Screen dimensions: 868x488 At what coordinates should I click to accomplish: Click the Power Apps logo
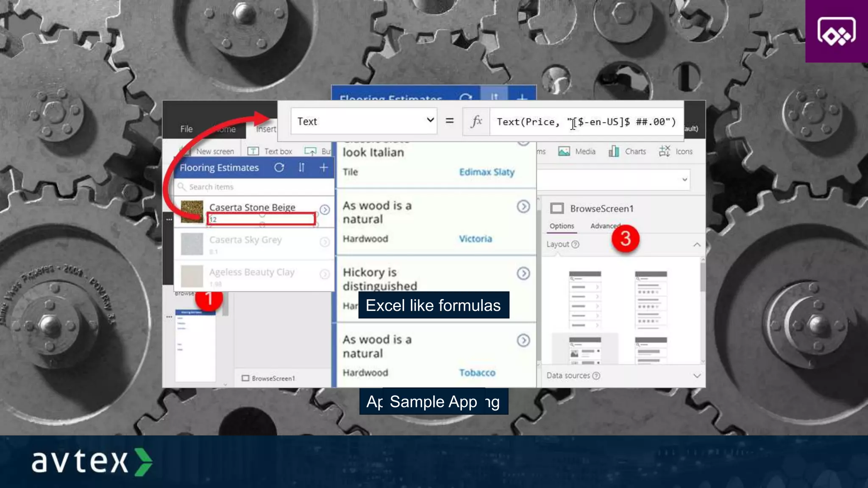coord(836,32)
